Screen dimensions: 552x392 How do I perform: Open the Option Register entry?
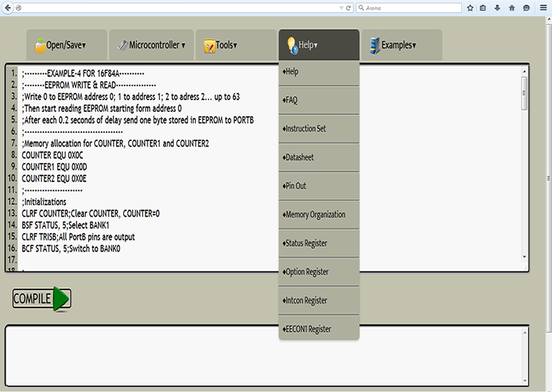(319, 272)
